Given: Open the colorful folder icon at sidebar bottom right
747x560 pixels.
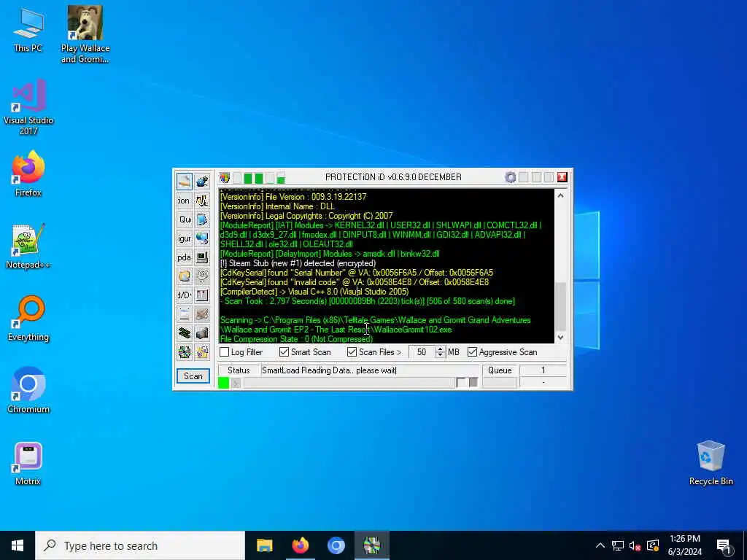Looking at the screenshot, I should [203, 352].
